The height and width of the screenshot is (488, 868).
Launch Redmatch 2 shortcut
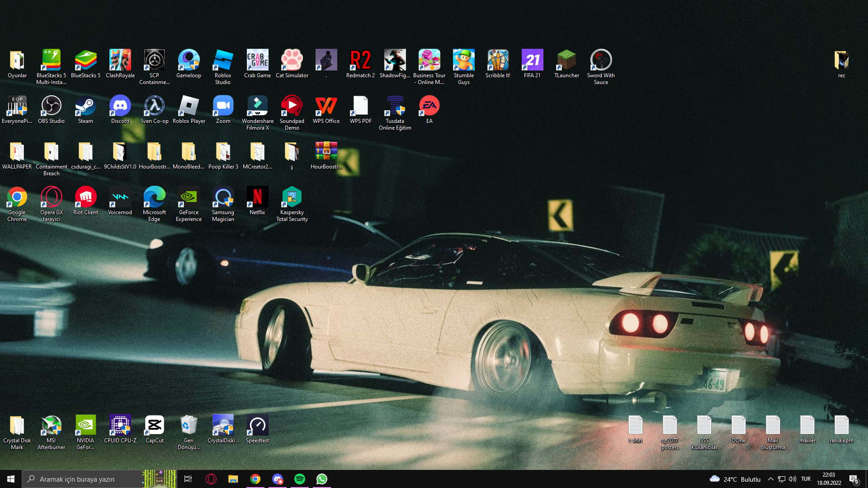coord(360,63)
